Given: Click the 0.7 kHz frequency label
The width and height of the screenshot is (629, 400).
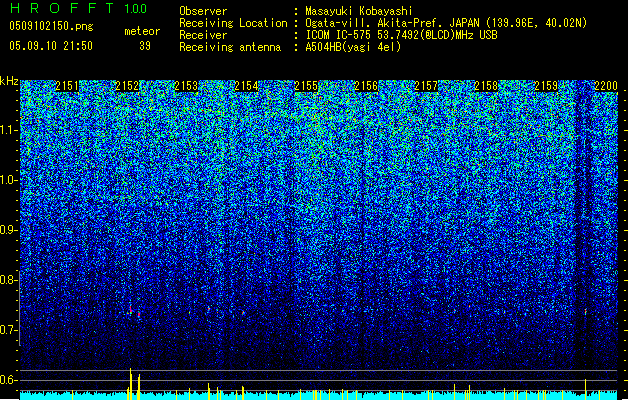Looking at the screenshot, I should tap(8, 330).
